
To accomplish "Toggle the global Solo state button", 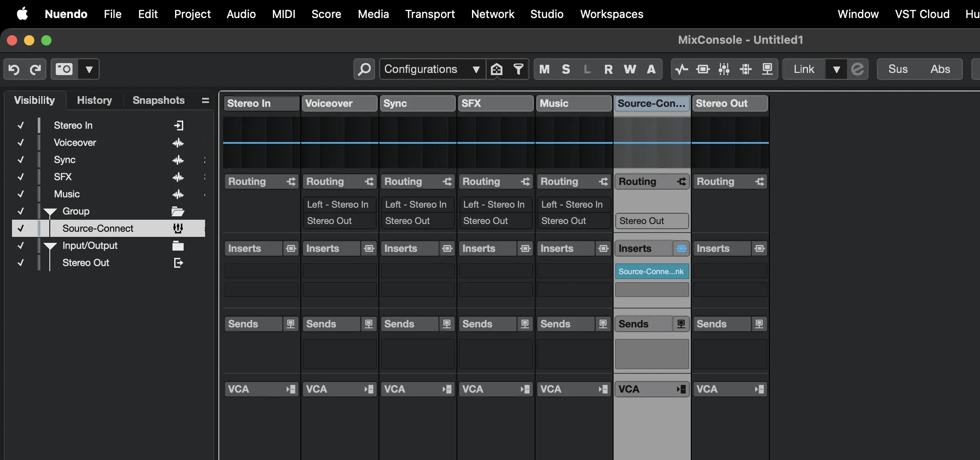I will click(566, 69).
